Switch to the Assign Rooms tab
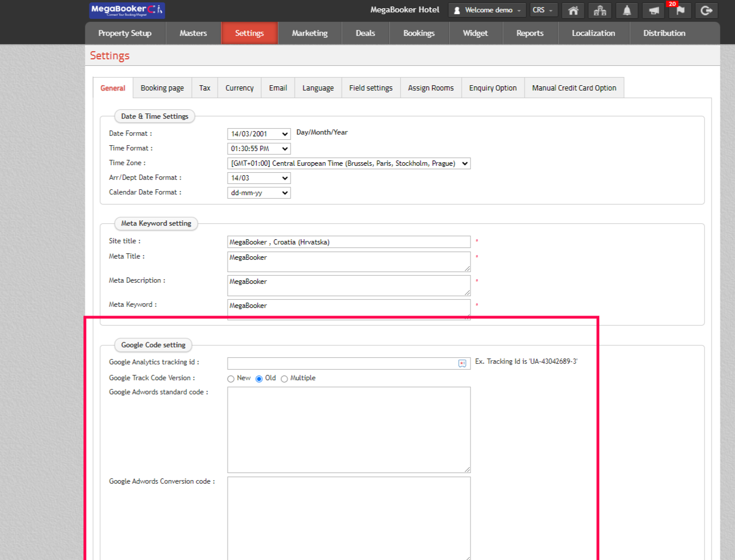Image resolution: width=735 pixels, height=560 pixels. click(431, 88)
